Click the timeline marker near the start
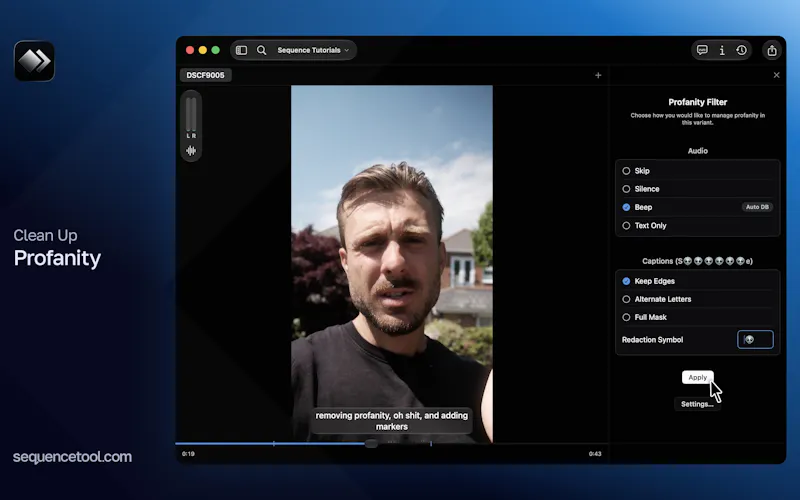Screen dimensions: 800x500 [274, 443]
